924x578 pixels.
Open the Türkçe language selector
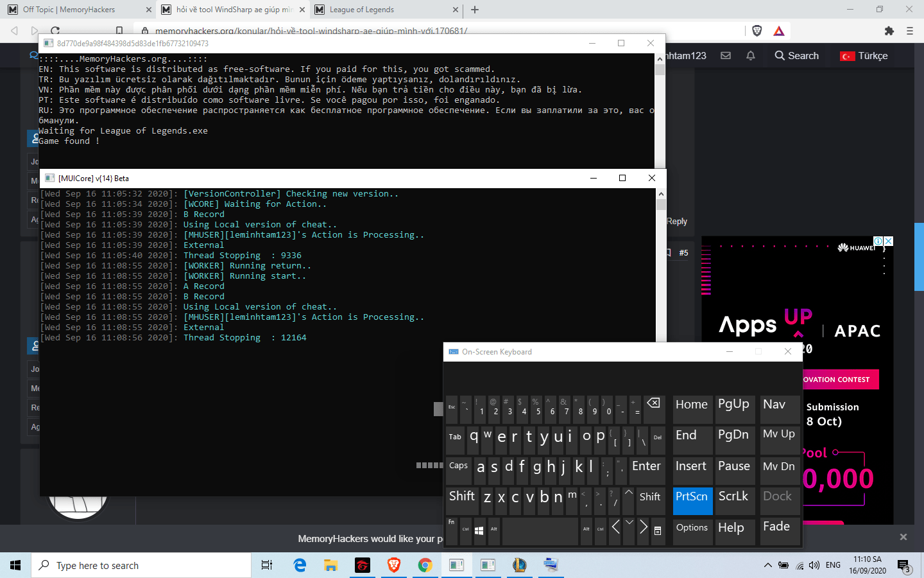click(x=864, y=56)
